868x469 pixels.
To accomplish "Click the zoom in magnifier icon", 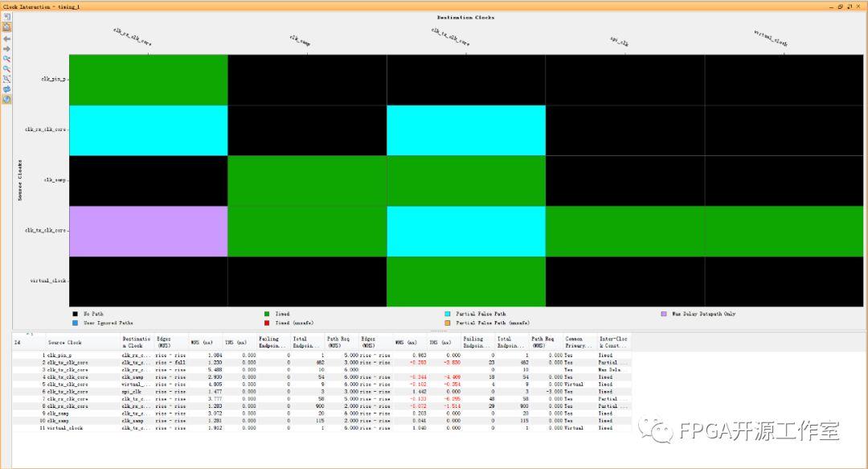I will (7, 59).
